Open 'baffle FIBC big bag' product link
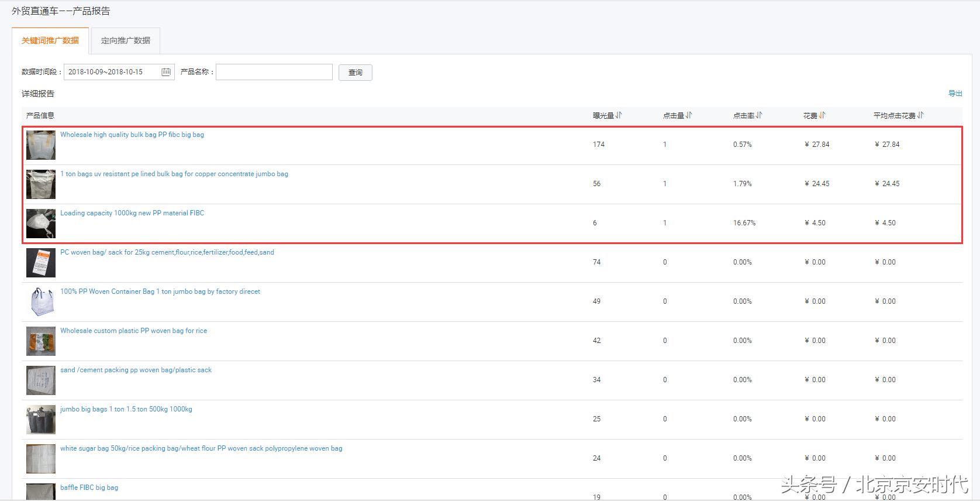Screen dimensions: 980x501 89,488
